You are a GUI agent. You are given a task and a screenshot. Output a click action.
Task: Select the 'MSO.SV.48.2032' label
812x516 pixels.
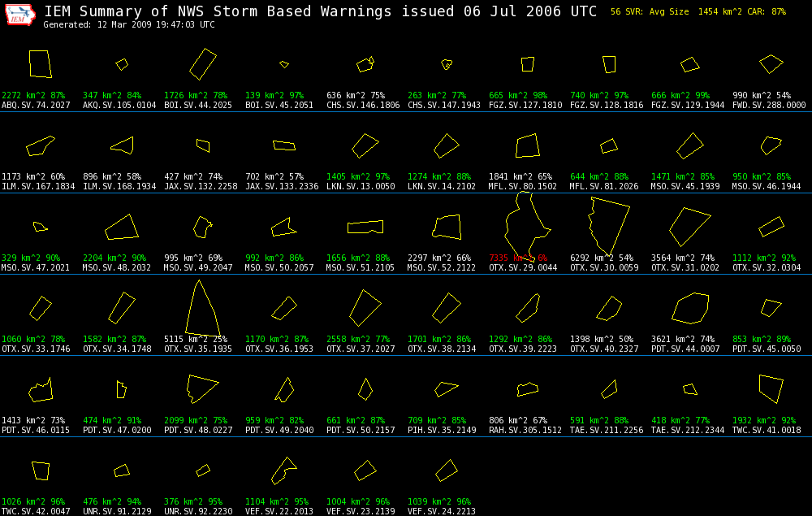(116, 268)
